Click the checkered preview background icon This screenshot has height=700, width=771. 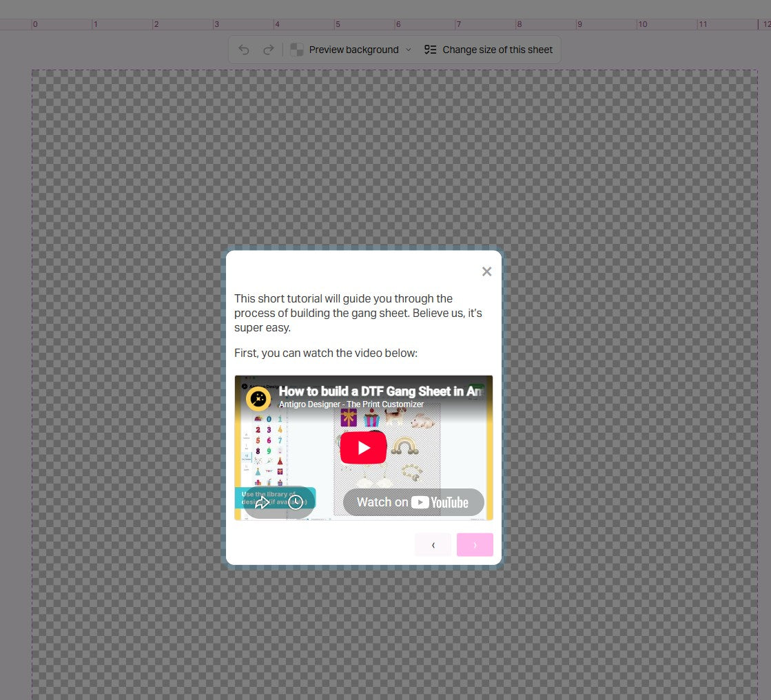296,50
